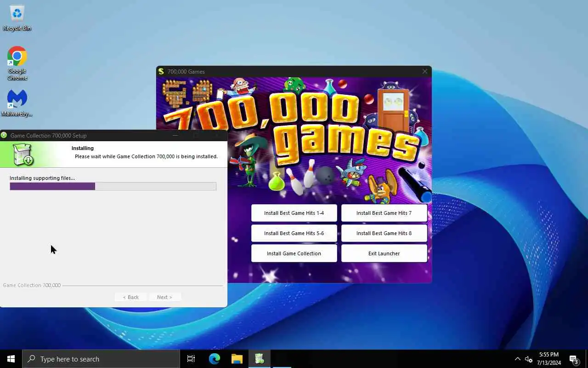
Task: Install Best Game Hits 8
Action: [x=384, y=233]
